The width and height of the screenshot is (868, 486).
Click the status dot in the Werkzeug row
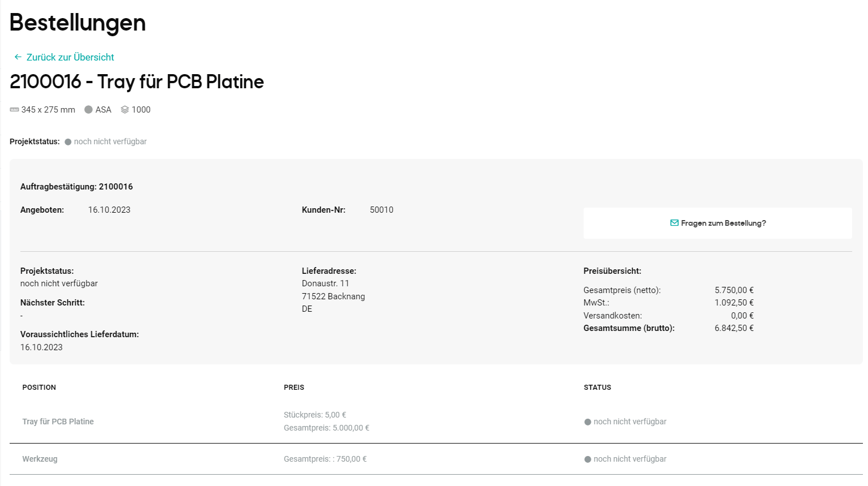tap(588, 459)
